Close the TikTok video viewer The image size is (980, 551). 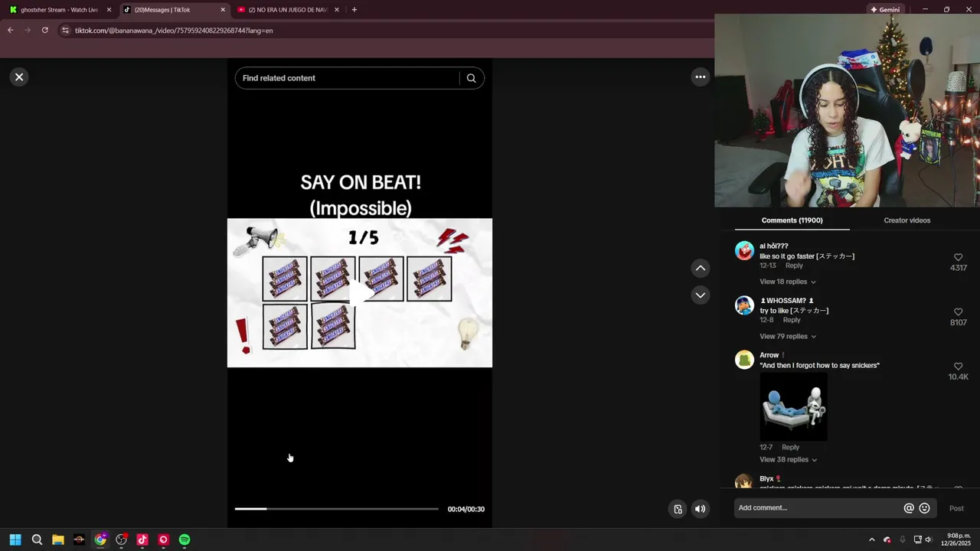pos(19,77)
